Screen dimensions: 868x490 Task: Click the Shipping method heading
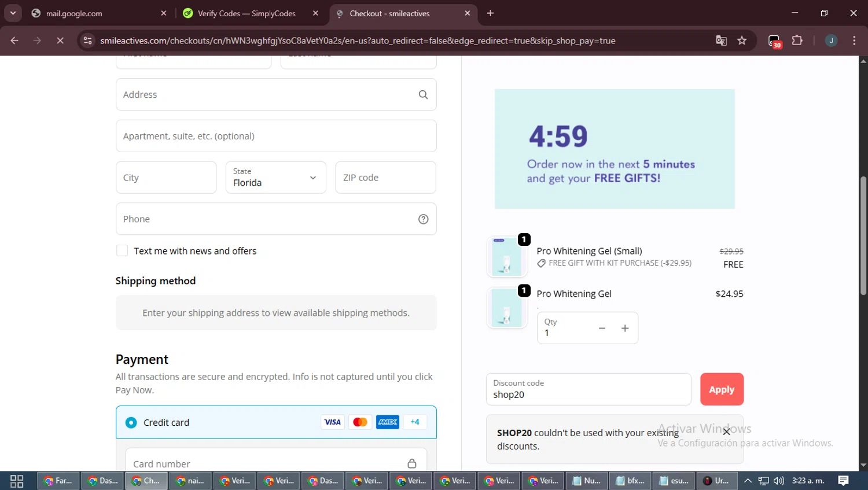tap(156, 281)
